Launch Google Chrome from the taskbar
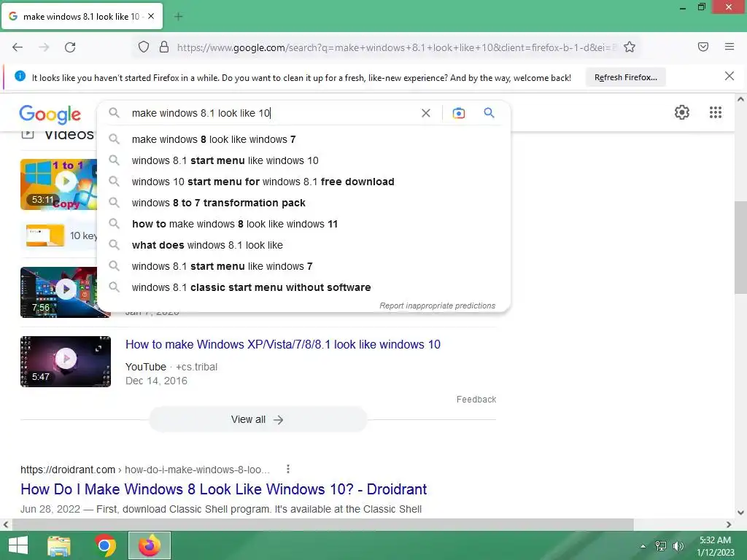The width and height of the screenshot is (747, 560). click(x=105, y=545)
